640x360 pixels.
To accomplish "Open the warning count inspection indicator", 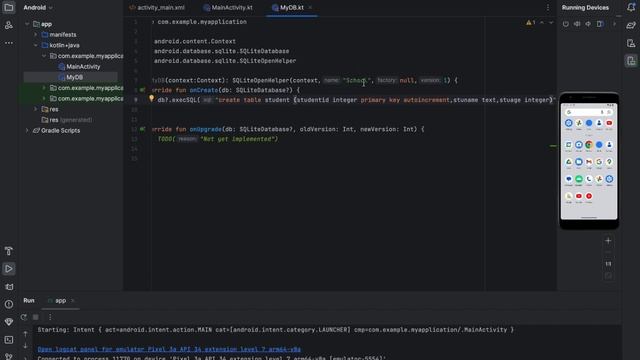I will (530, 22).
